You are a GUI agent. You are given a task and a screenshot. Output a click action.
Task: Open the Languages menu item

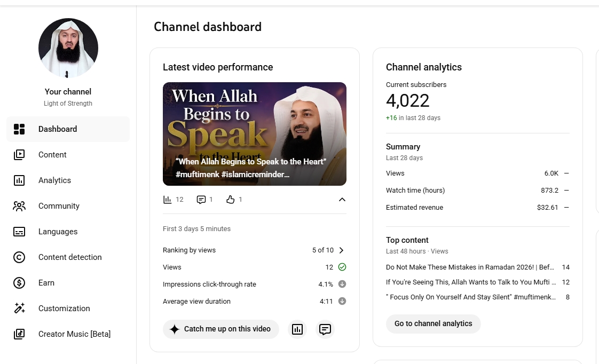coord(68,232)
